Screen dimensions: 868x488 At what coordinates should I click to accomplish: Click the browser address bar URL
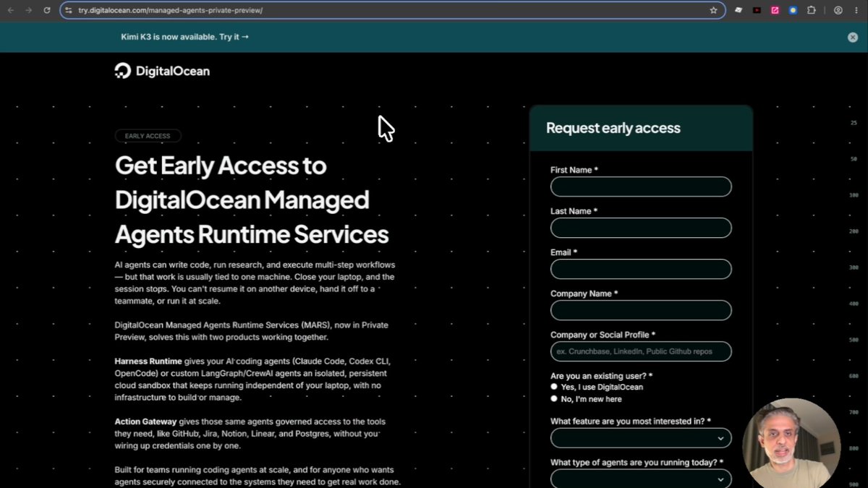point(170,10)
